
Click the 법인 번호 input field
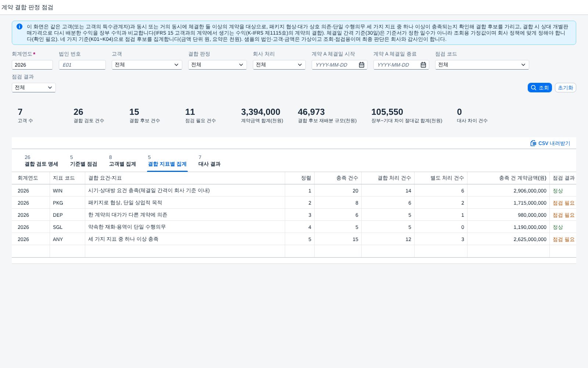(82, 65)
